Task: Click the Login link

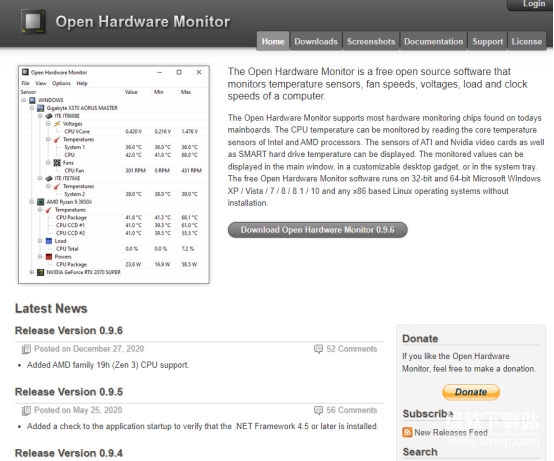Action: point(534,4)
